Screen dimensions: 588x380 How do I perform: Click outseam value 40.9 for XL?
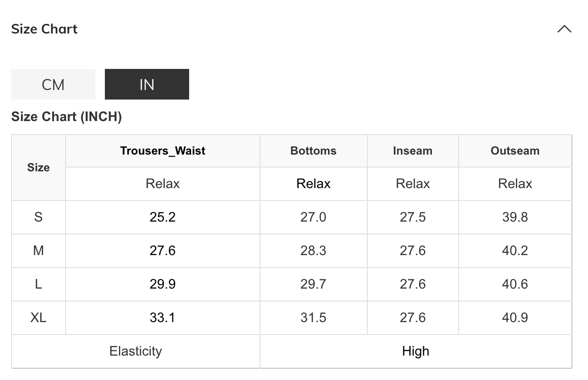[x=515, y=318]
